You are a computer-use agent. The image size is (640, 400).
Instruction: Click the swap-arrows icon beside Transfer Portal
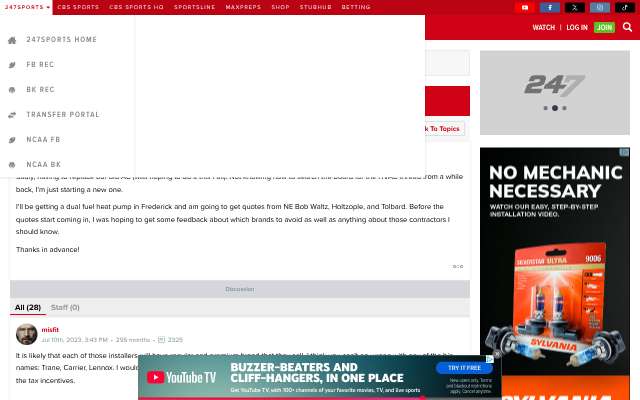click(12, 115)
